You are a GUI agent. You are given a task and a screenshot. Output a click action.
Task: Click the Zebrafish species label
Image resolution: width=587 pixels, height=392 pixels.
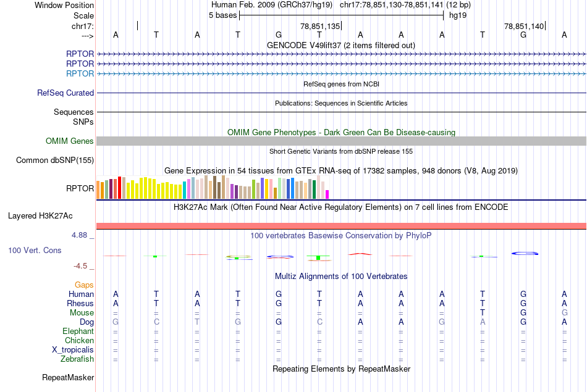(x=77, y=359)
